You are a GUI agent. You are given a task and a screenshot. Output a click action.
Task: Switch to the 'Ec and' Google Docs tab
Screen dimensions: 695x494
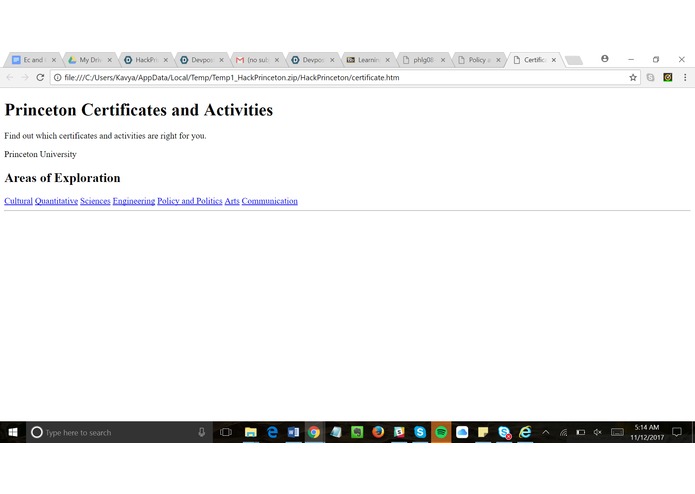[x=33, y=60]
